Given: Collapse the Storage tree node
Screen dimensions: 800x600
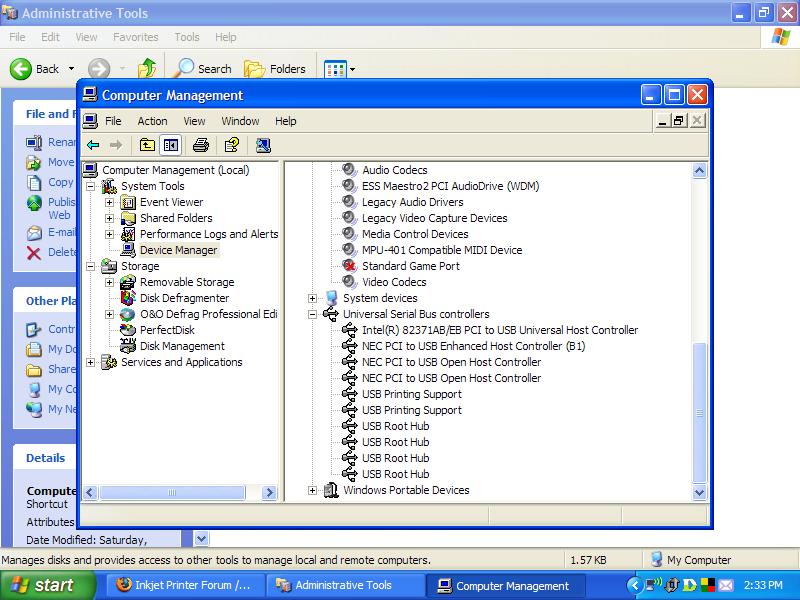Looking at the screenshot, I should (x=90, y=266).
